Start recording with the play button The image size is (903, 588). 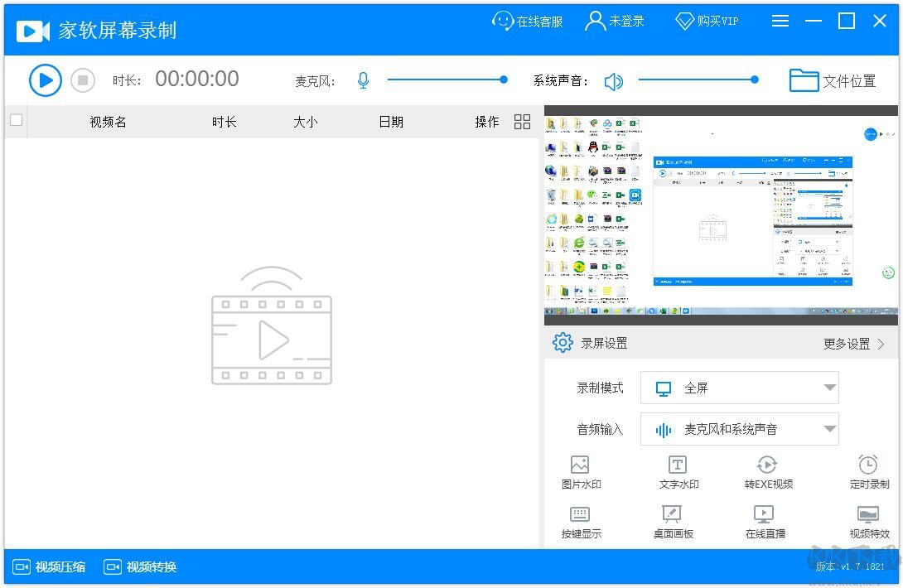pos(46,80)
